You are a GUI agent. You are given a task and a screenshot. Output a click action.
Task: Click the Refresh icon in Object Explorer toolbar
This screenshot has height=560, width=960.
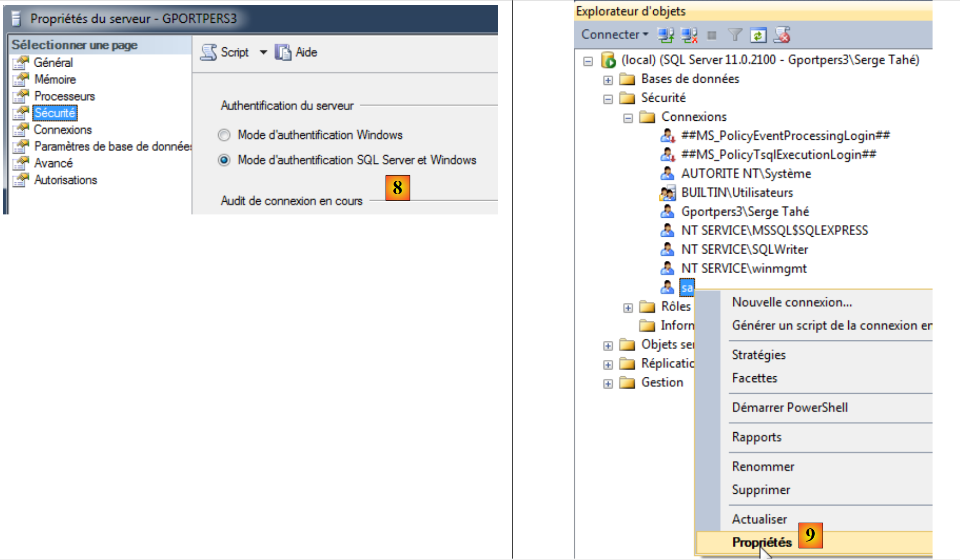click(x=758, y=35)
